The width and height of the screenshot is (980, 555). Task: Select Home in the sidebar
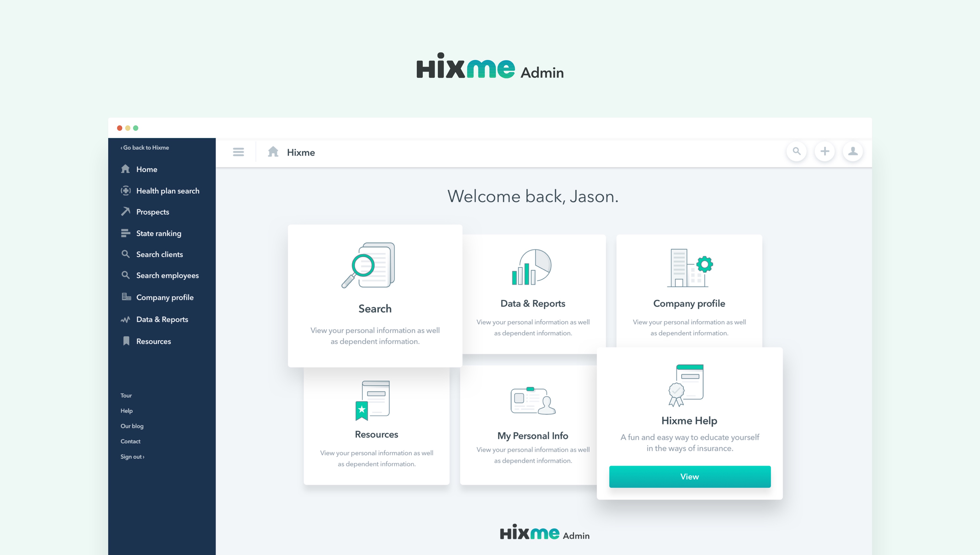(146, 169)
